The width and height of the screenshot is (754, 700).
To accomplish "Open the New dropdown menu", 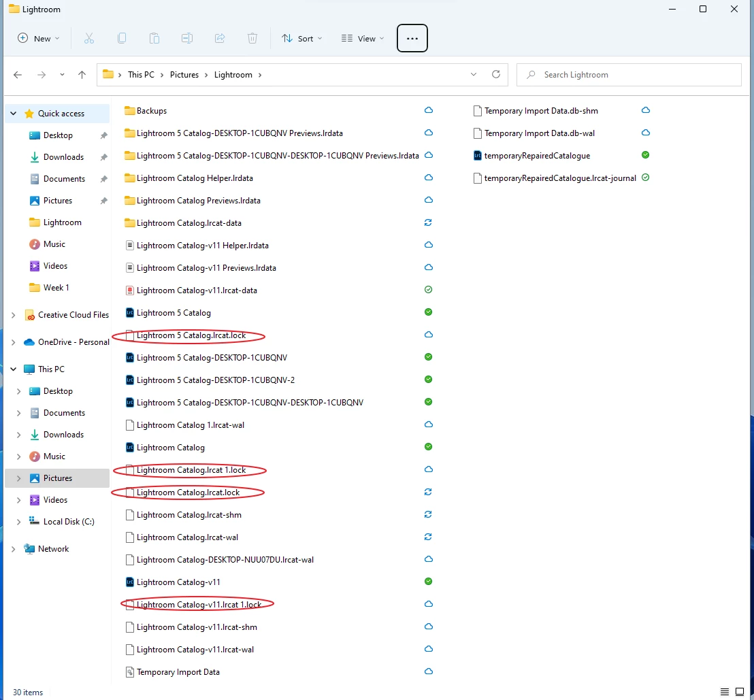I will tap(39, 39).
